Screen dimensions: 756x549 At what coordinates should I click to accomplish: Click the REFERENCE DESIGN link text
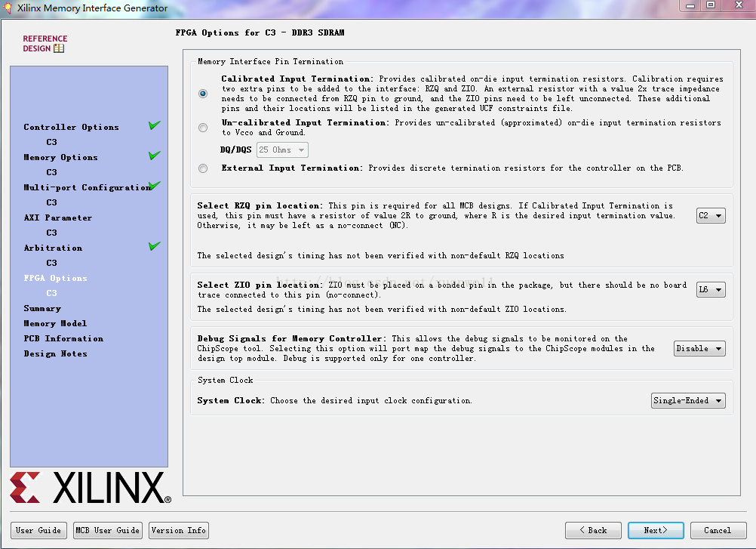click(x=45, y=43)
